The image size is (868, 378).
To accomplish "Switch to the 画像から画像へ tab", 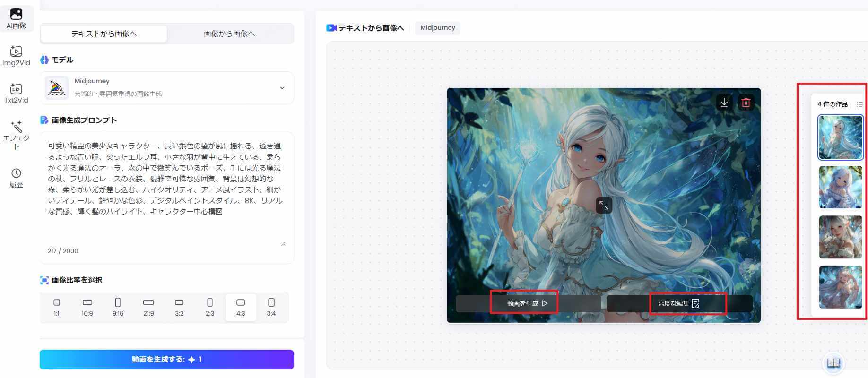I will (x=229, y=34).
